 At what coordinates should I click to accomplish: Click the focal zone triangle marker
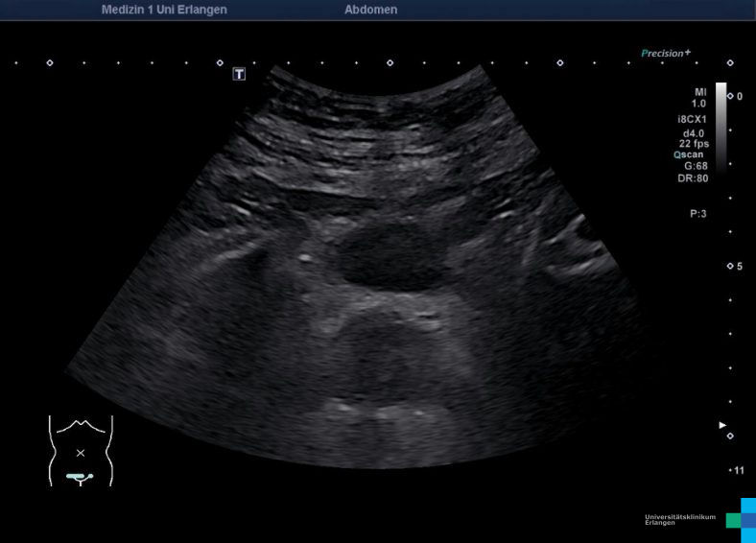click(723, 424)
